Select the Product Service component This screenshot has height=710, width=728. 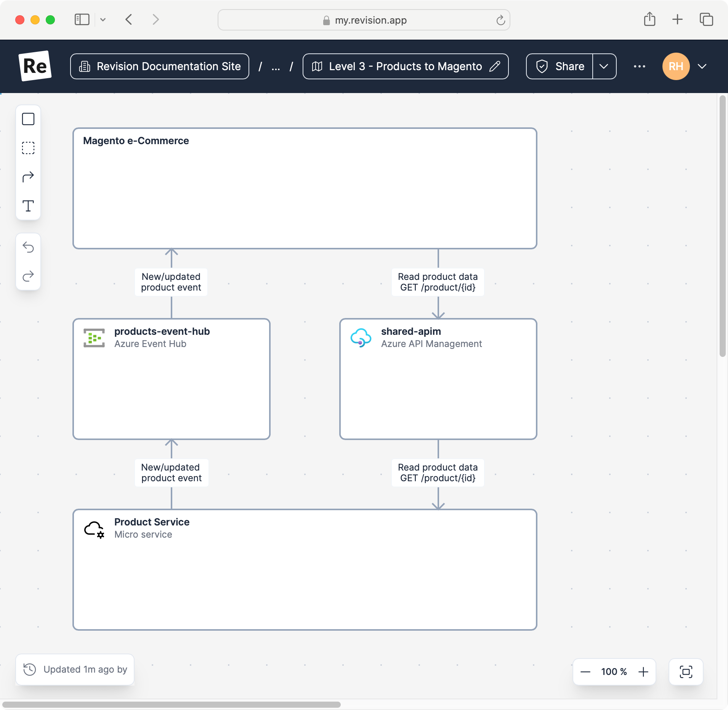click(x=305, y=570)
